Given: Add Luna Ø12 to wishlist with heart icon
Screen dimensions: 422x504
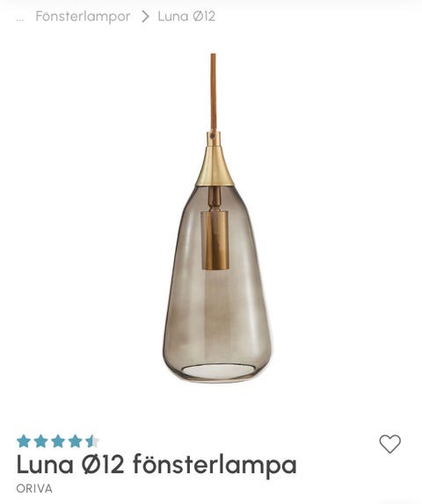Looking at the screenshot, I should (x=389, y=444).
